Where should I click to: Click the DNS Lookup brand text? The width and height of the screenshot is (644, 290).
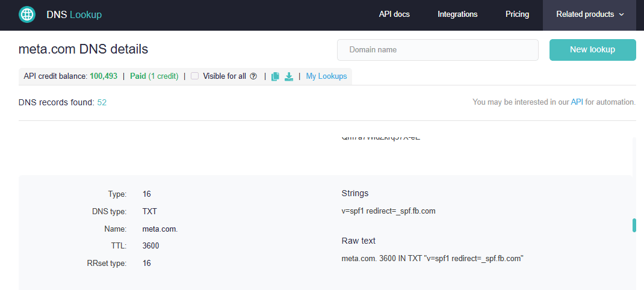pos(74,14)
